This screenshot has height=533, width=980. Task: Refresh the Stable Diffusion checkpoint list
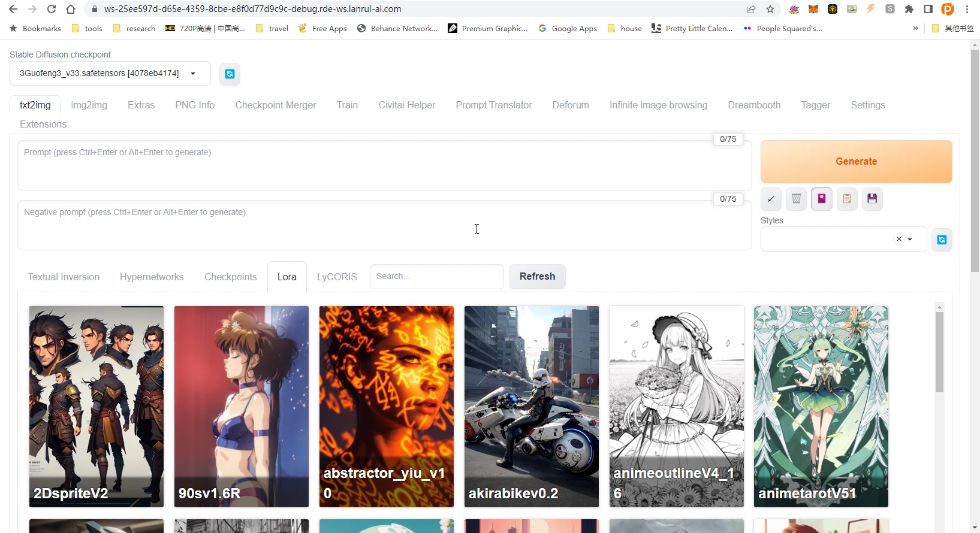(230, 74)
